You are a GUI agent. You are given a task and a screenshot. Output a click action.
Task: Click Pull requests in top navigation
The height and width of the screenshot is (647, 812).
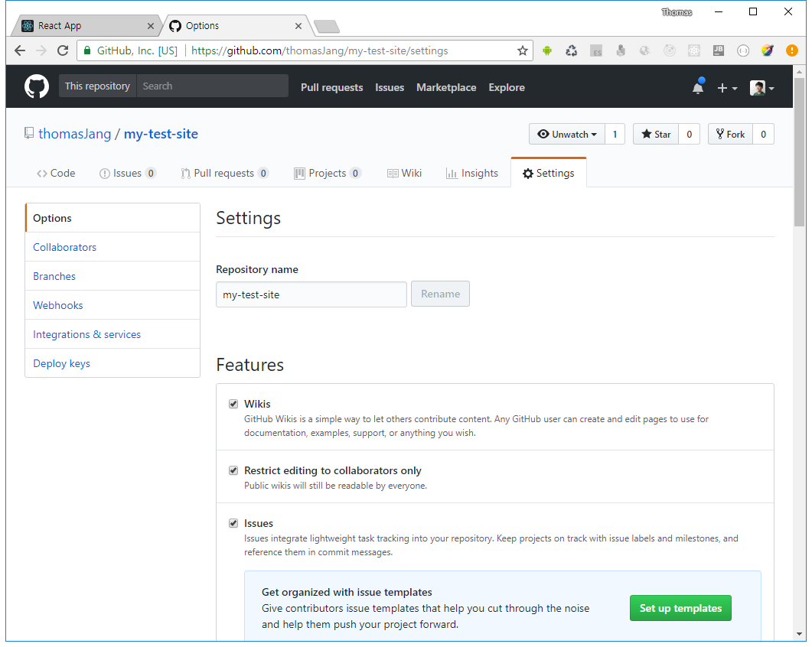tap(332, 87)
